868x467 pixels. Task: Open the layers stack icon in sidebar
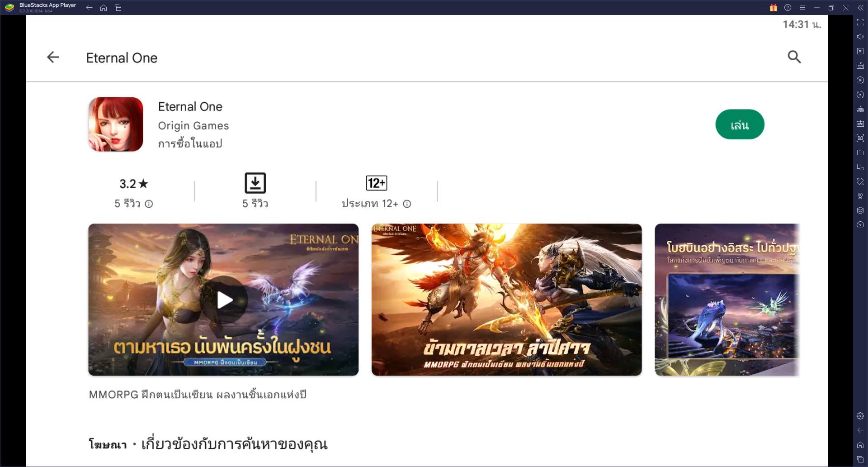[x=860, y=210]
